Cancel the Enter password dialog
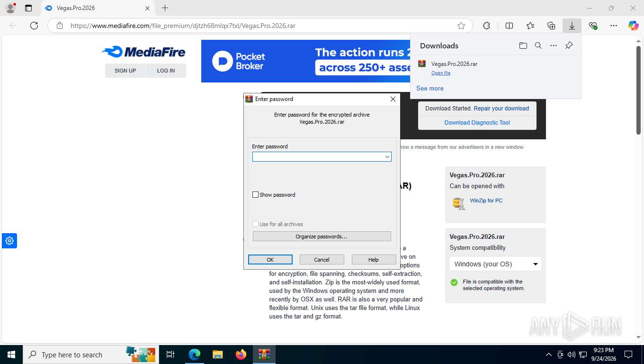This screenshot has width=644, height=364. (x=322, y=260)
